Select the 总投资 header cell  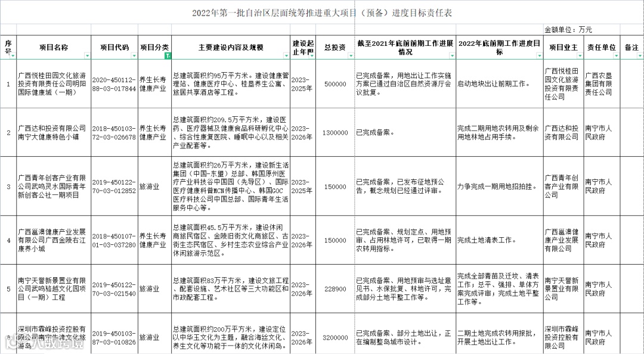point(335,48)
